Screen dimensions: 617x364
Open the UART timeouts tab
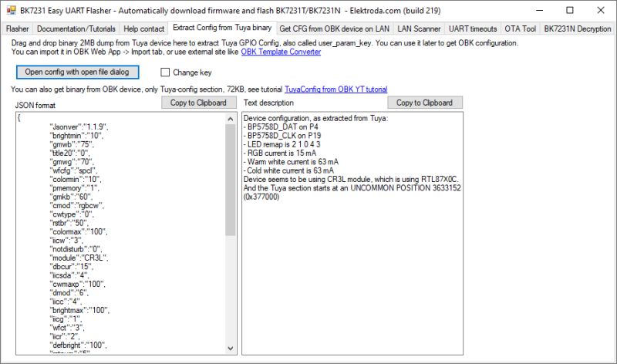coord(473,29)
